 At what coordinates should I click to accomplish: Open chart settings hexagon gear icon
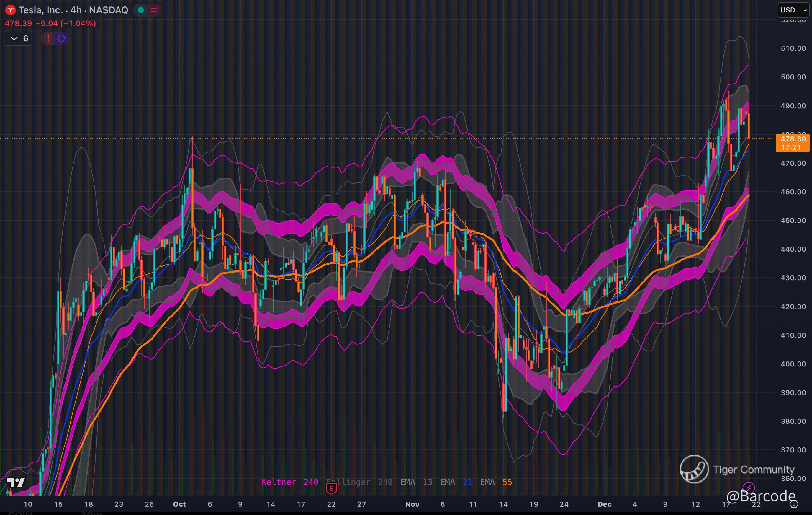click(794, 504)
